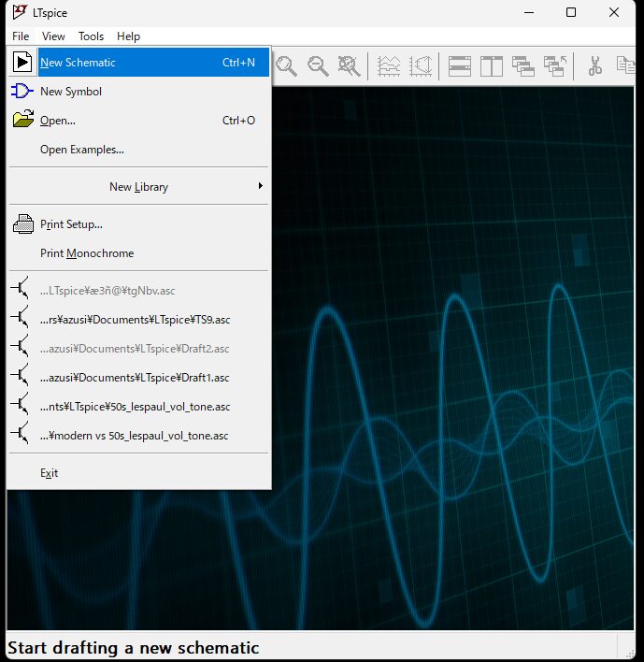Click Open... in the File menu
The width and height of the screenshot is (644, 662).
pyautogui.click(x=58, y=121)
